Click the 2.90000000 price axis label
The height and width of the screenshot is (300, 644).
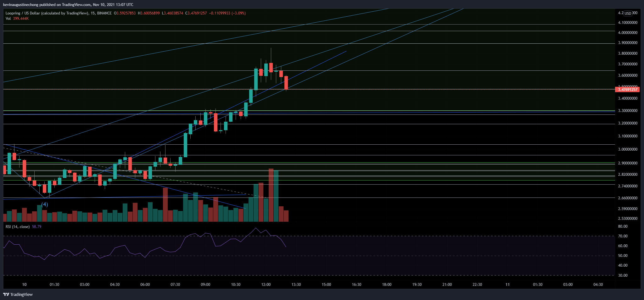pyautogui.click(x=628, y=163)
